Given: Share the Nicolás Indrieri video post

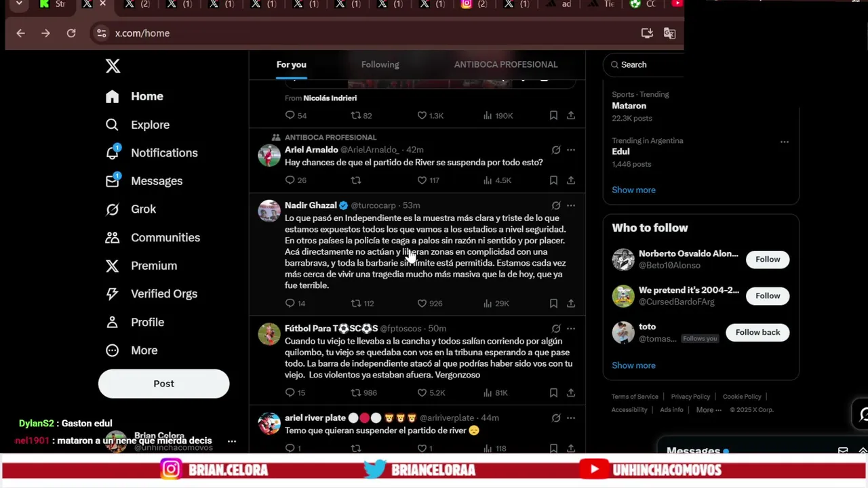Looking at the screenshot, I should point(571,115).
